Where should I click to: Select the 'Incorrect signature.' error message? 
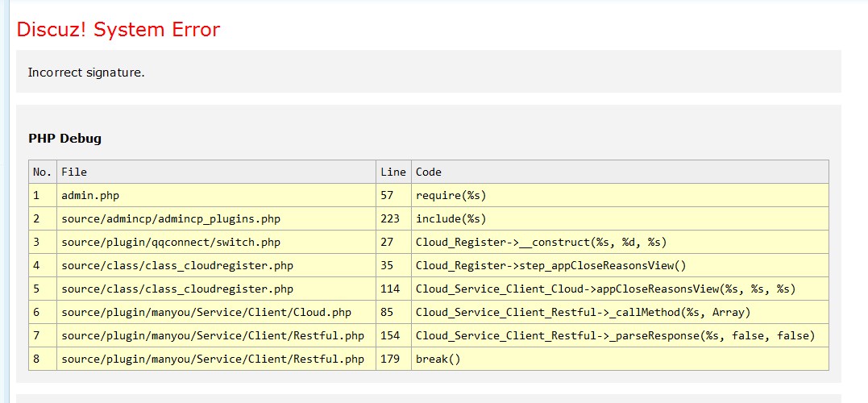[86, 73]
